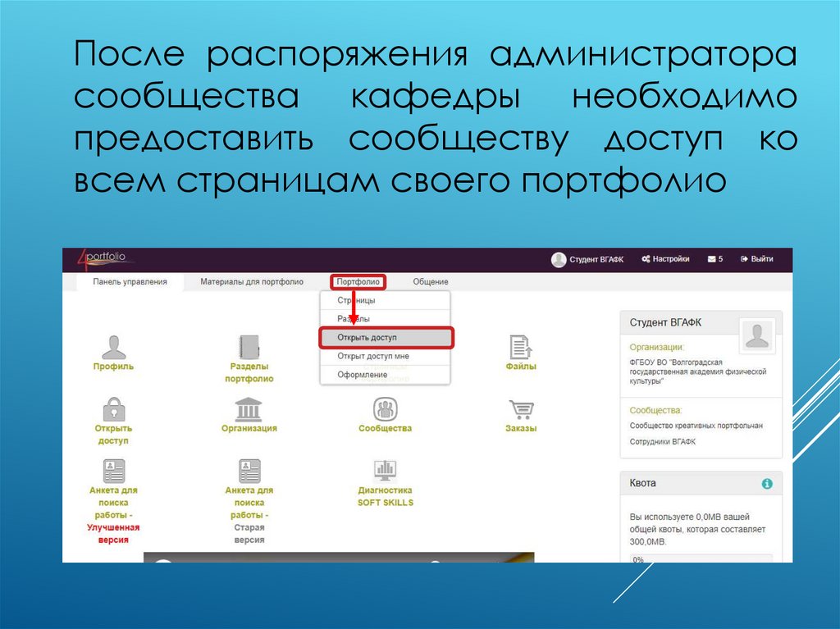The width and height of the screenshot is (840, 629).
Task: Click the 0% quota progress bar
Action: click(x=701, y=558)
